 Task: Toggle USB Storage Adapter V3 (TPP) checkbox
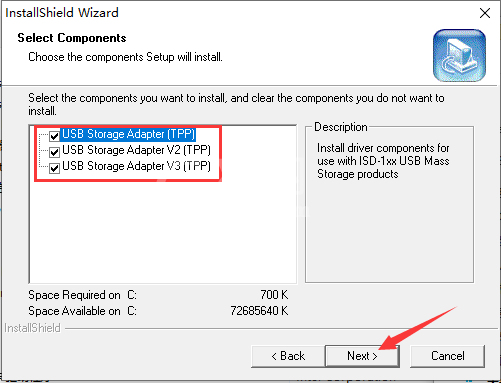[x=54, y=168]
